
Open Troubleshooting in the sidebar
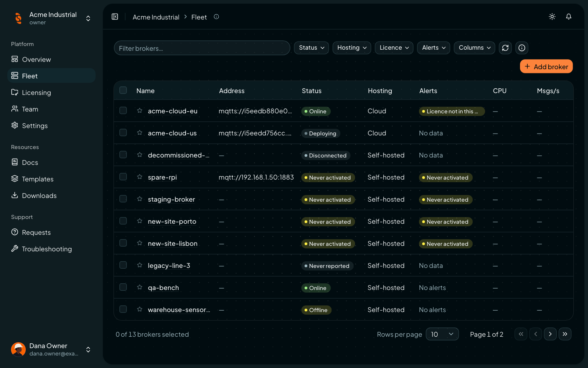51,249
